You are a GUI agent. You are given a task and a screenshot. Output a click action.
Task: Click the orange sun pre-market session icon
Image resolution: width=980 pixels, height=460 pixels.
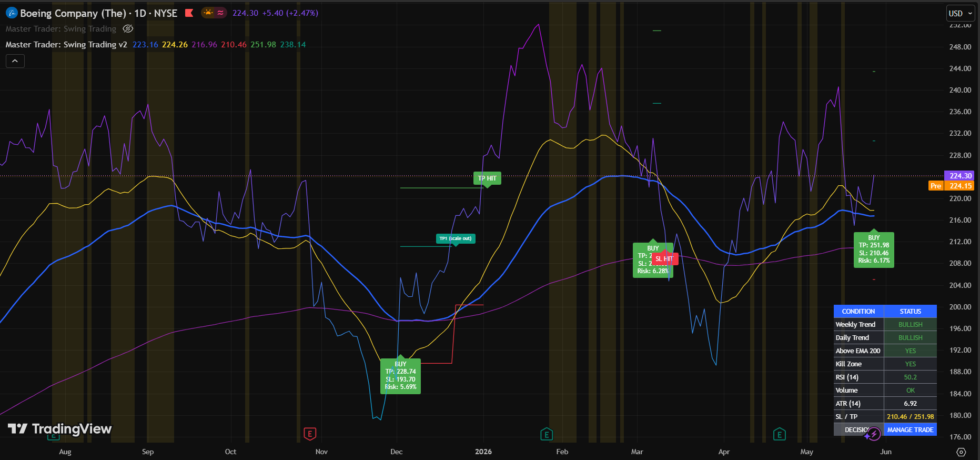pyautogui.click(x=209, y=13)
